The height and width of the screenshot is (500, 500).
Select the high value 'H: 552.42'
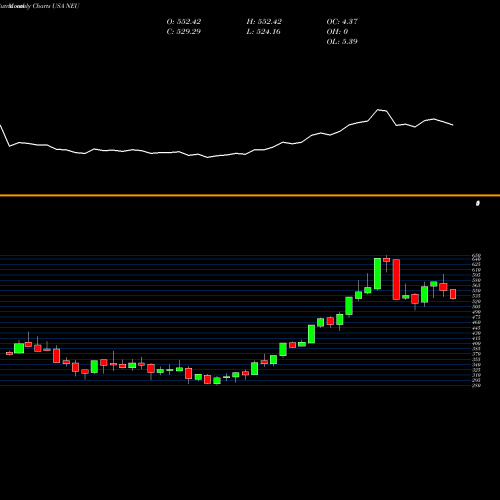point(264,21)
